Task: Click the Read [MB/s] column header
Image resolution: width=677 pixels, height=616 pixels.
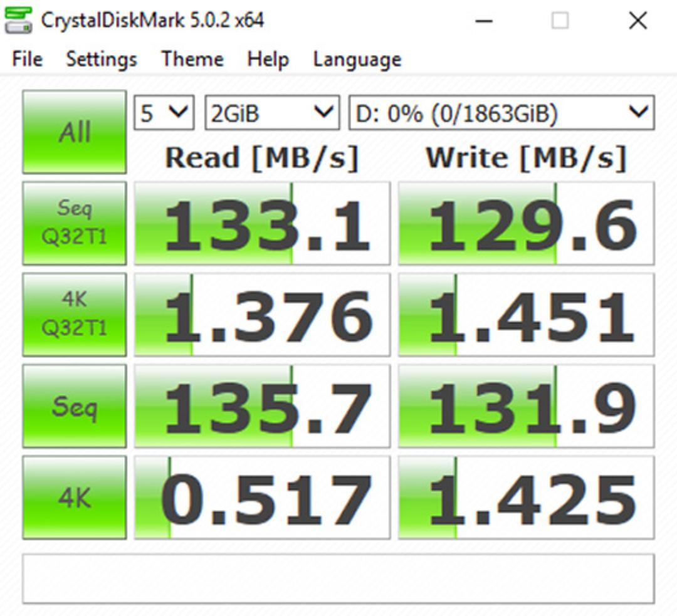Action: [261, 158]
